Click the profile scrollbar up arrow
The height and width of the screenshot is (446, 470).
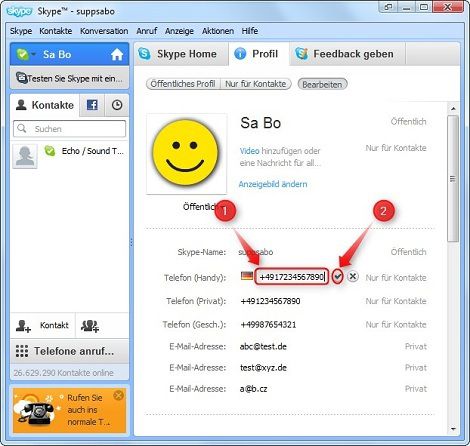[x=453, y=108]
